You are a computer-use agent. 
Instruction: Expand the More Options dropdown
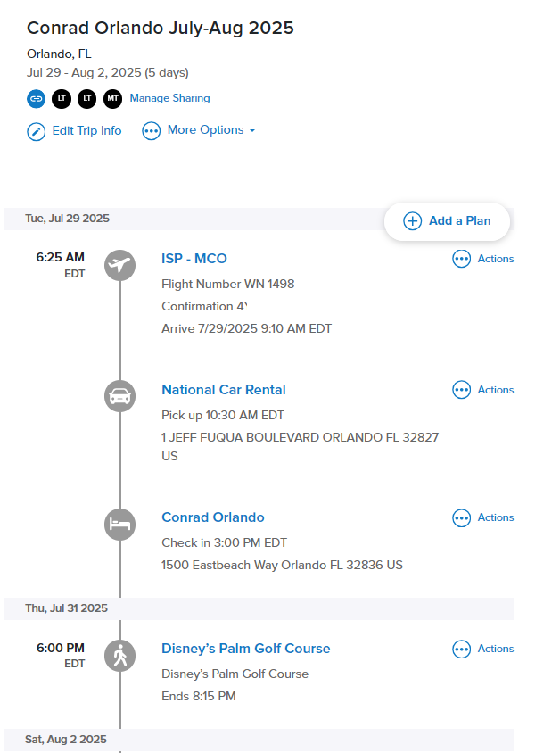(x=199, y=130)
